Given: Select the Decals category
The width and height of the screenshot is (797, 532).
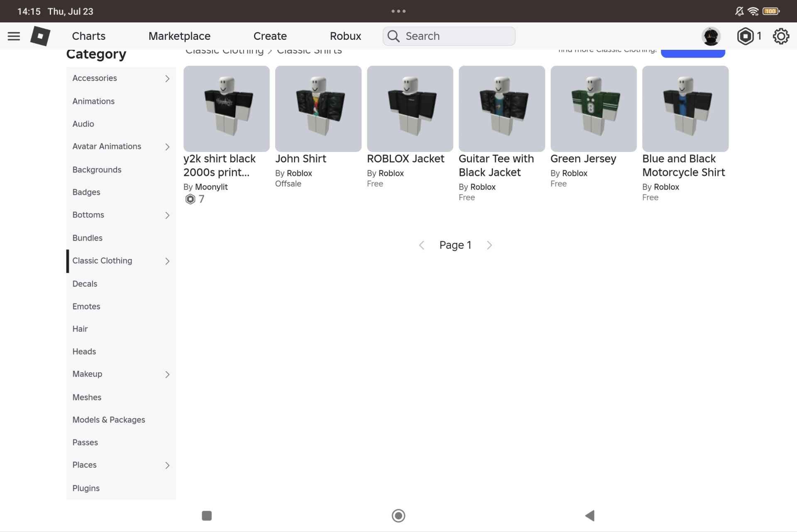Looking at the screenshot, I should pos(121,284).
